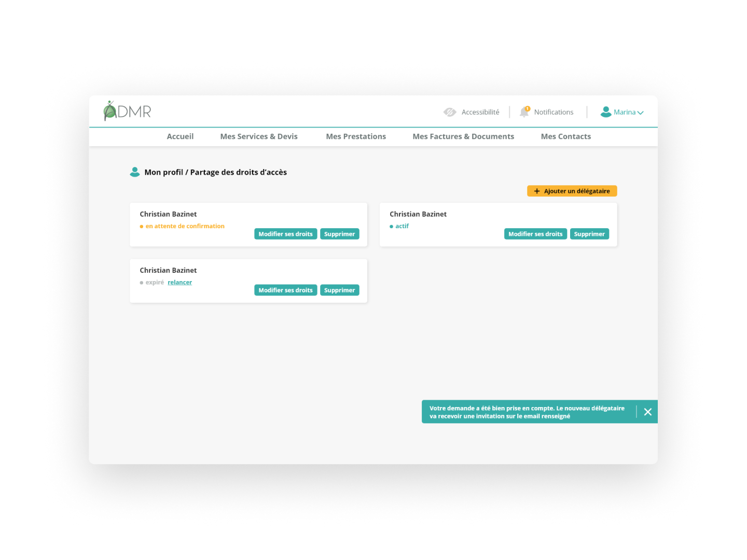747x560 pixels.
Task: Click the orange status dot for pending delegate
Action: tap(141, 226)
